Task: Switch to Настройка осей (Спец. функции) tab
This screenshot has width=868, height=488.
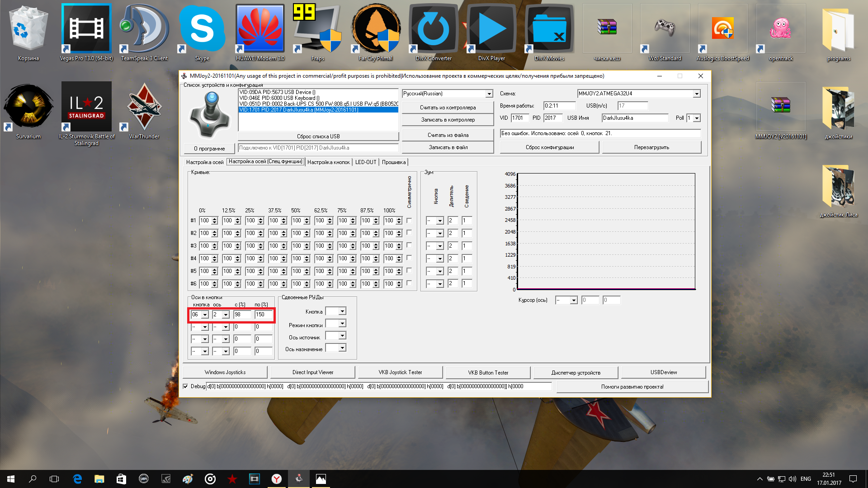Action: tap(265, 162)
